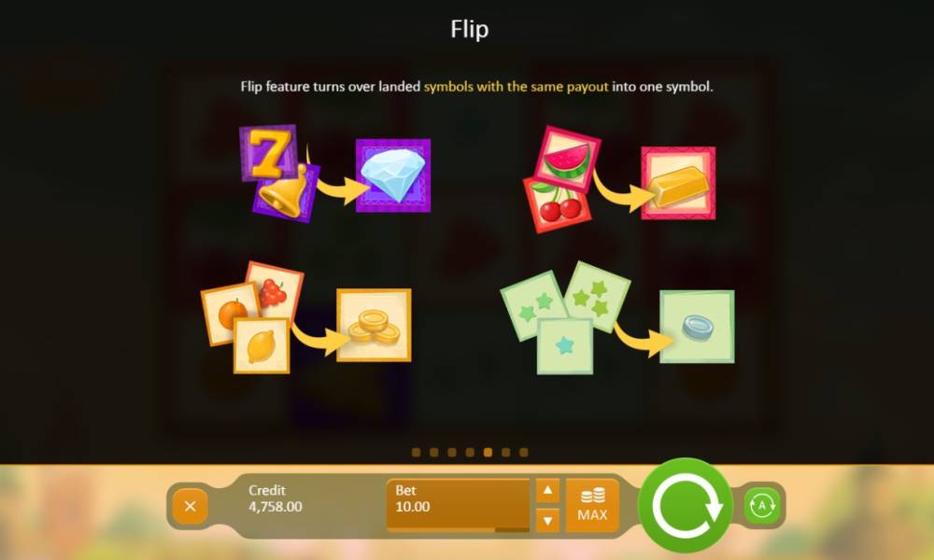Click the silver coin symbol tile
The image size is (934, 560).
coord(697,327)
